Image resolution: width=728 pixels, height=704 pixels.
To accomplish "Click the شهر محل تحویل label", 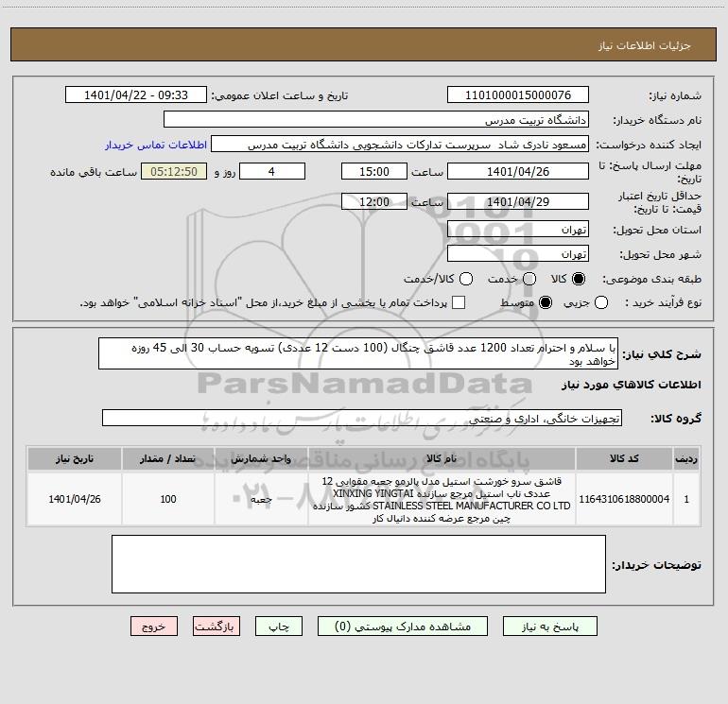I will (661, 254).
